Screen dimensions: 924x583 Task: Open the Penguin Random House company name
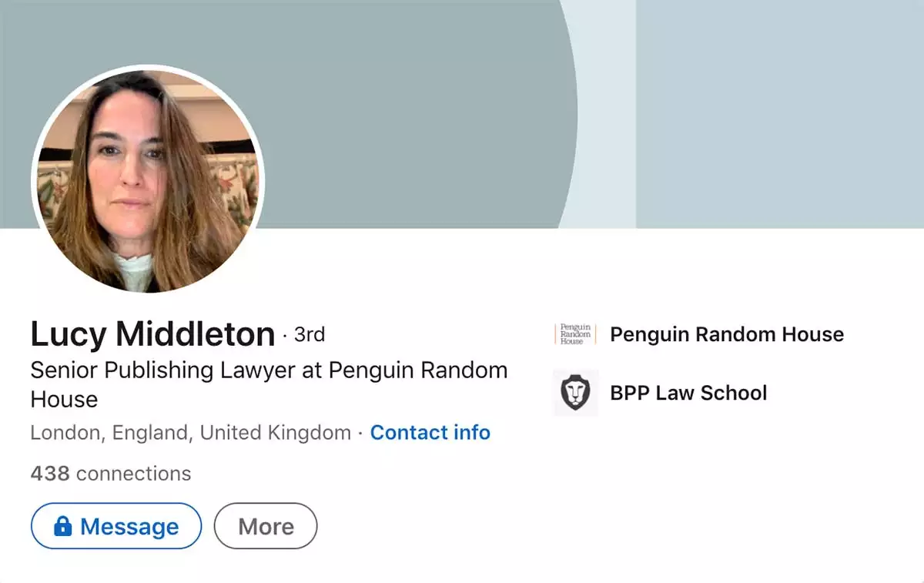(726, 334)
